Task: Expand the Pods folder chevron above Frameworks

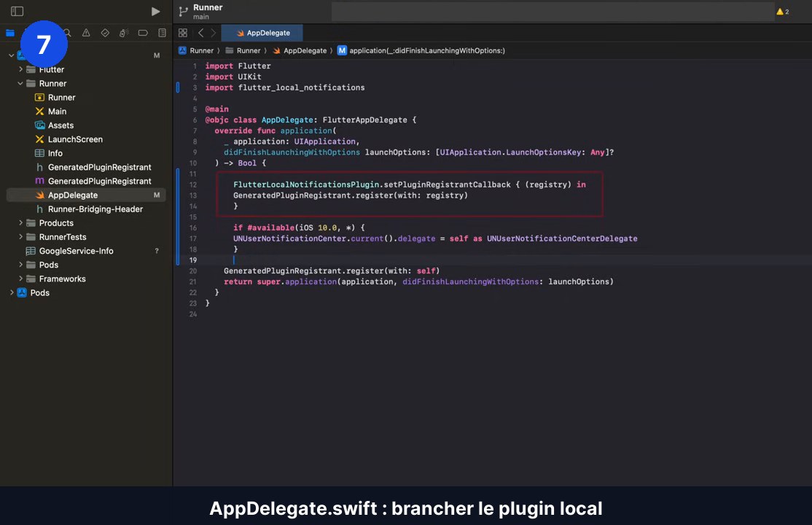Action: pyautogui.click(x=20, y=264)
